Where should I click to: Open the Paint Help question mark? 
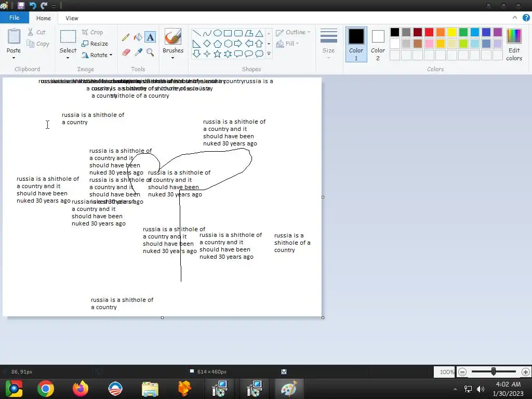tap(526, 18)
